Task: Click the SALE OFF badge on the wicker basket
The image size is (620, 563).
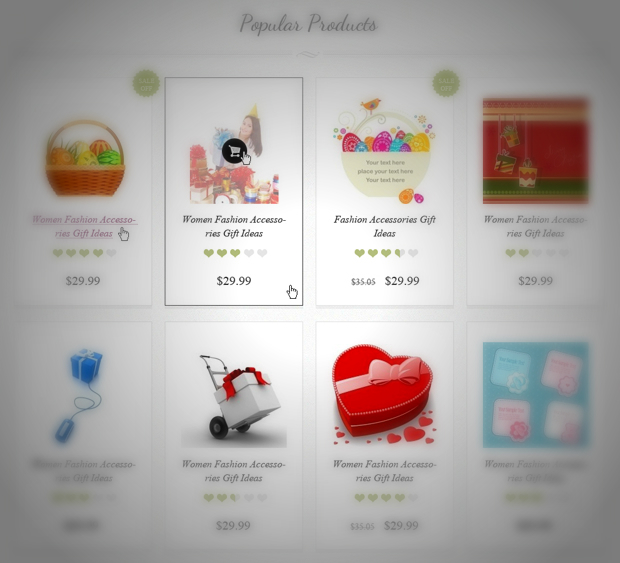Action: click(x=146, y=83)
